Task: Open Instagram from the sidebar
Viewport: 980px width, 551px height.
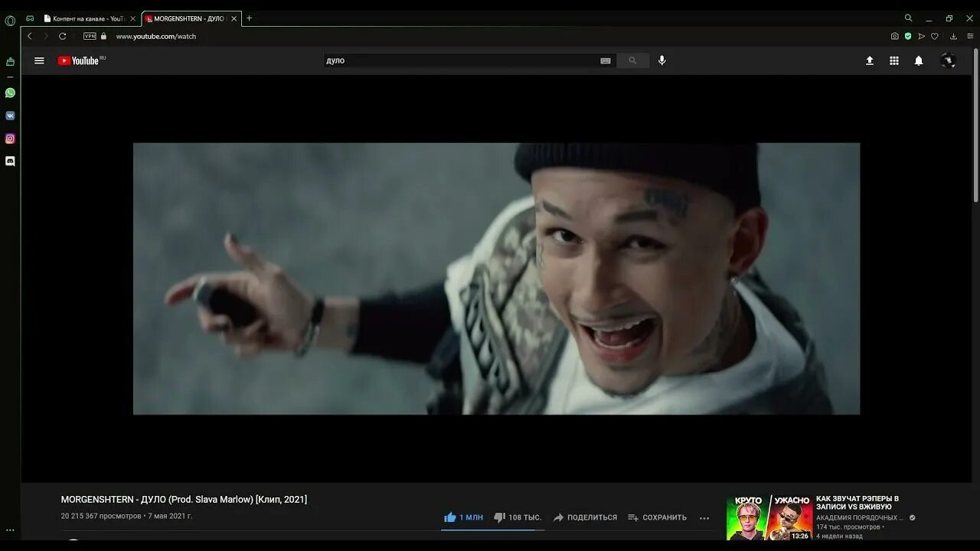Action: coord(10,139)
